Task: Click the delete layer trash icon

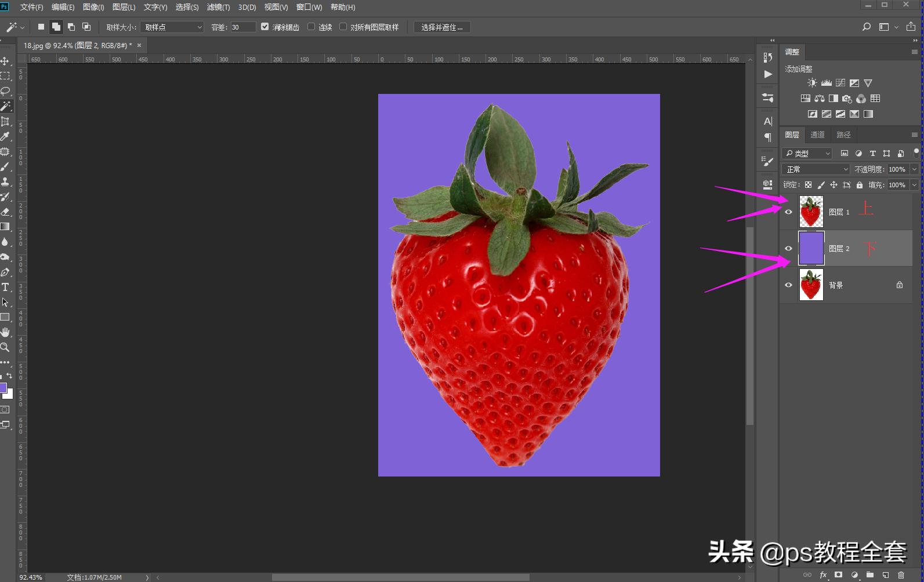Action: 901,575
